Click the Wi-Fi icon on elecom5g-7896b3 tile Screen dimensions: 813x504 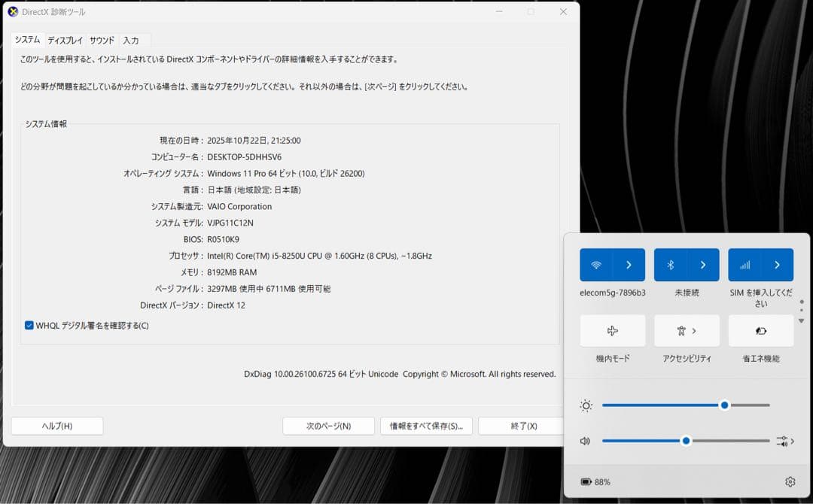tap(598, 264)
